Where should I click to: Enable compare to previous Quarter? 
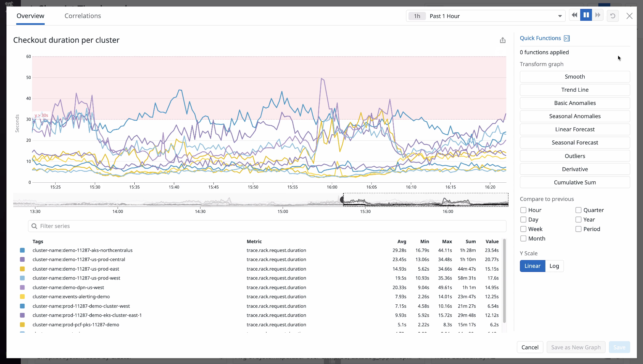579,210
